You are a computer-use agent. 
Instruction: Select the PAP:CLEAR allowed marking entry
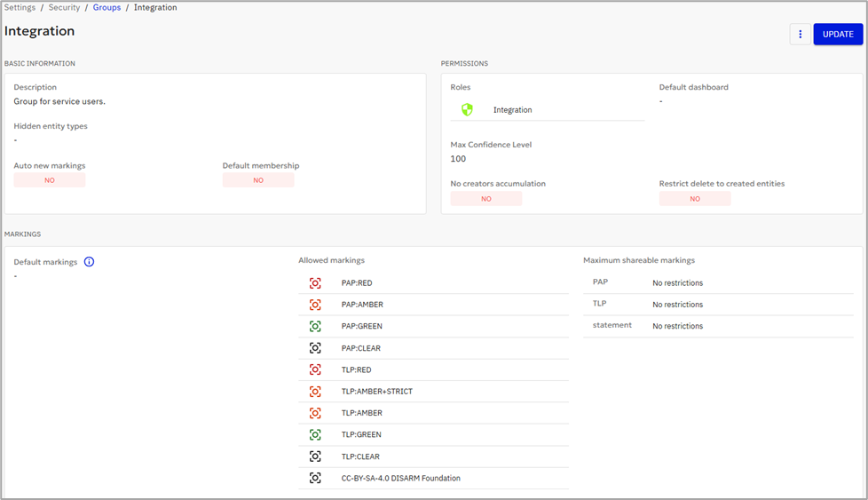[x=361, y=348]
